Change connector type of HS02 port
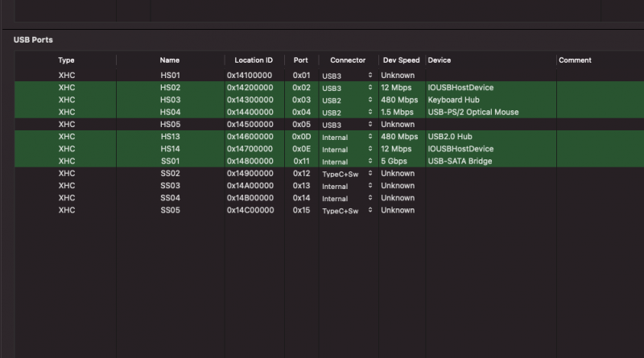This screenshot has height=358, width=644. point(370,88)
